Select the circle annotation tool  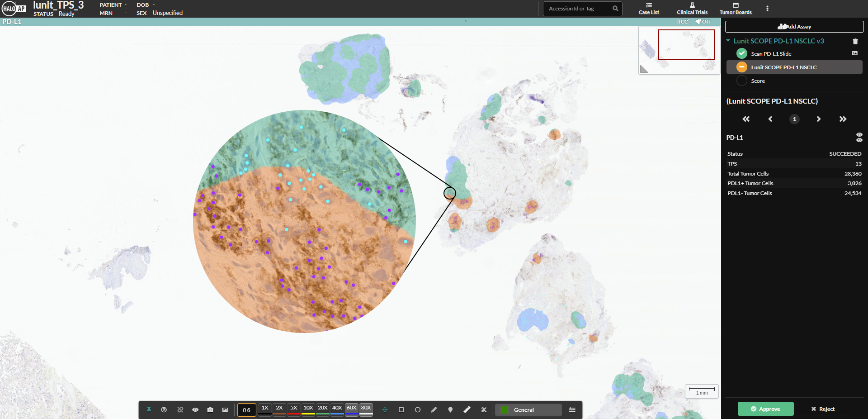coord(417,409)
